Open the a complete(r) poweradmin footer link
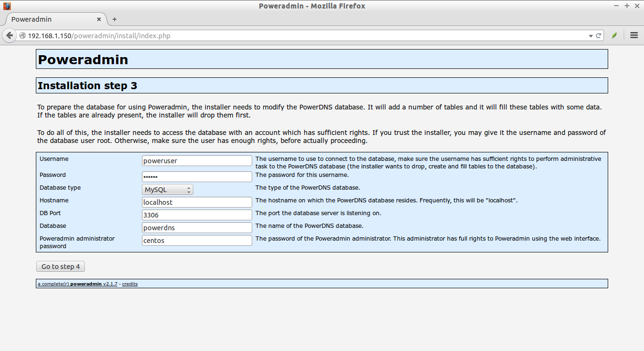644x351 pixels. point(77,284)
